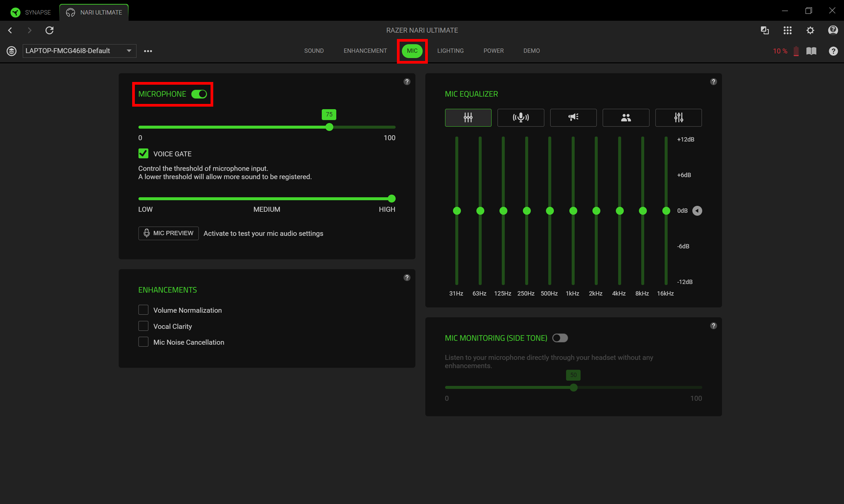
Task: Open the Synapse modules grid icon
Action: click(788, 30)
